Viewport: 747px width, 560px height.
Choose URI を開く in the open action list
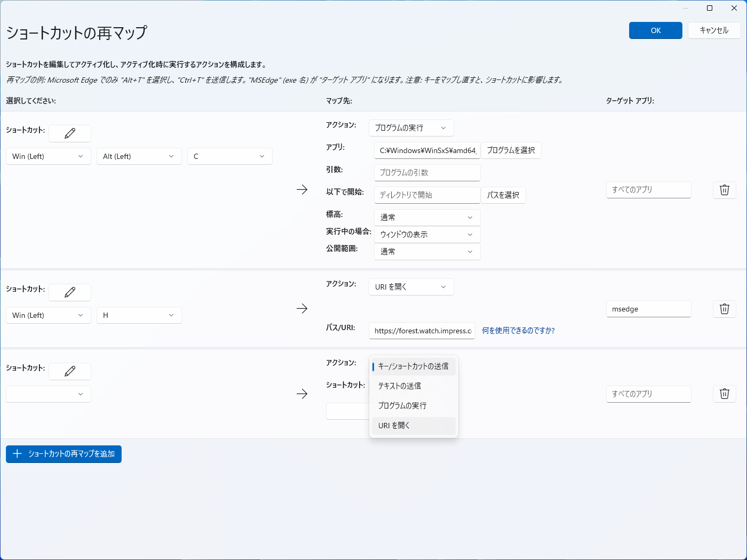(414, 426)
